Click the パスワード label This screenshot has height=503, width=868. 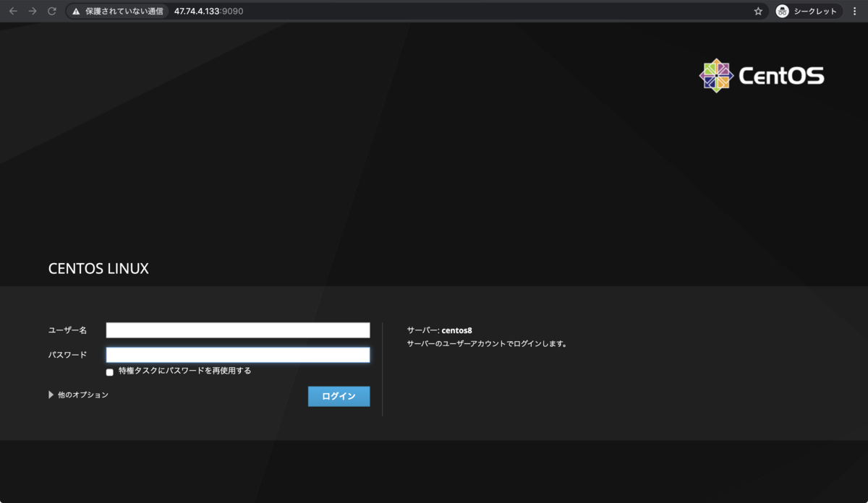click(67, 355)
